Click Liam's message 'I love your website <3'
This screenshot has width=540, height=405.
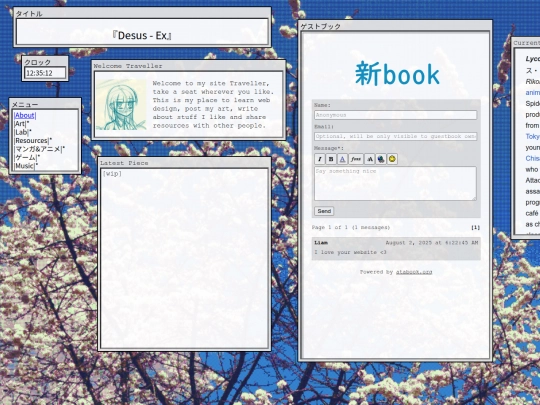tap(350, 252)
